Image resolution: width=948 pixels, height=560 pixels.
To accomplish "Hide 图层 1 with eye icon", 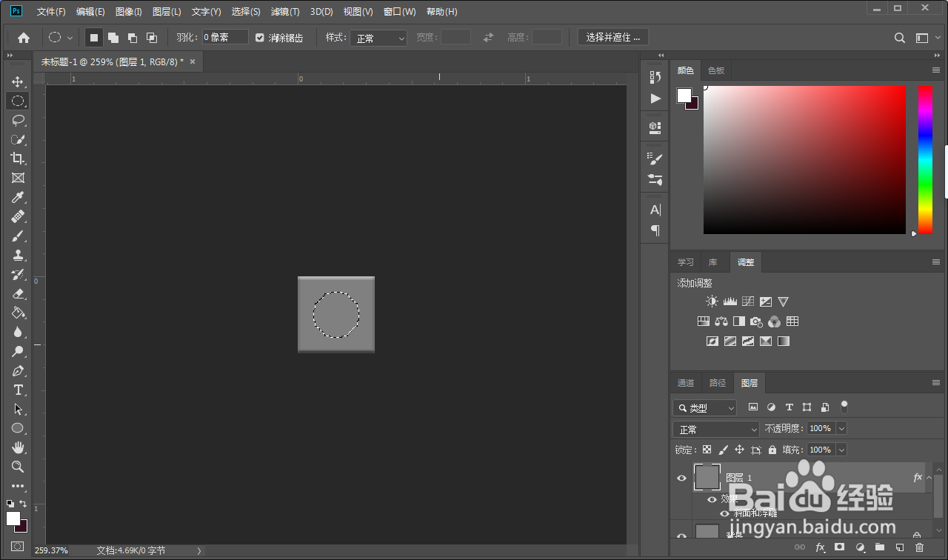I will [681, 478].
